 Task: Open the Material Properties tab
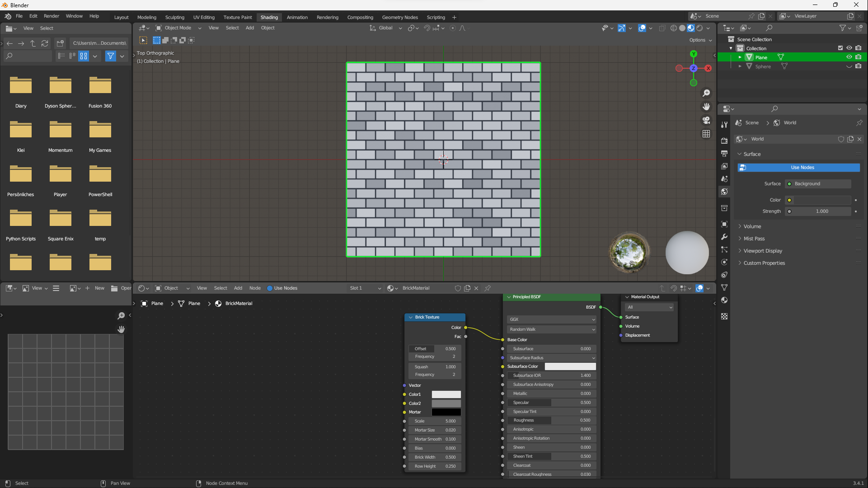click(x=724, y=300)
